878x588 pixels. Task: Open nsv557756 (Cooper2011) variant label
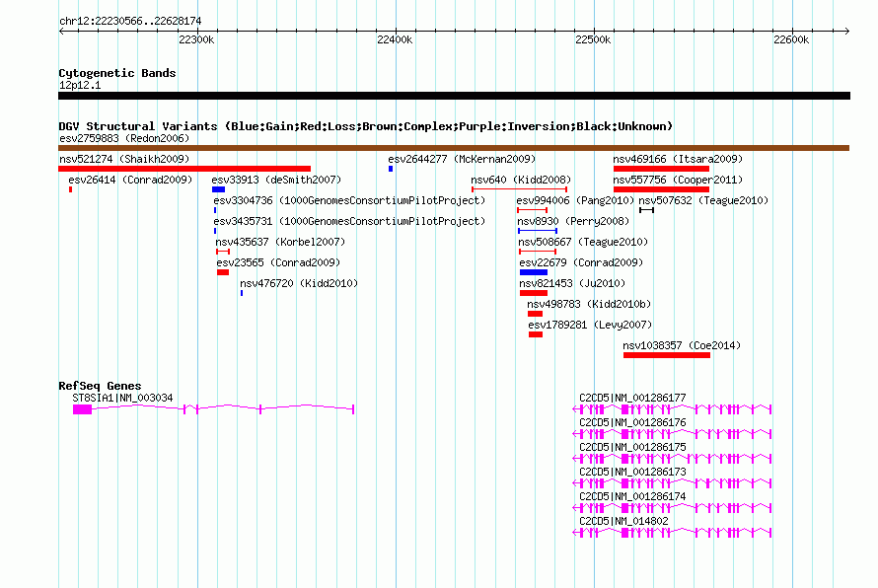[678, 180]
